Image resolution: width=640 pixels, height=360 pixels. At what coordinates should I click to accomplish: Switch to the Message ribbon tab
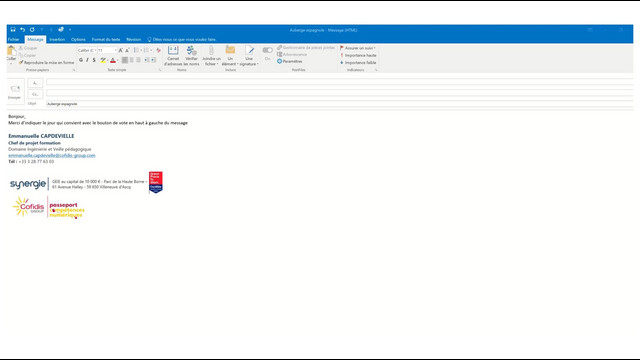[35, 40]
